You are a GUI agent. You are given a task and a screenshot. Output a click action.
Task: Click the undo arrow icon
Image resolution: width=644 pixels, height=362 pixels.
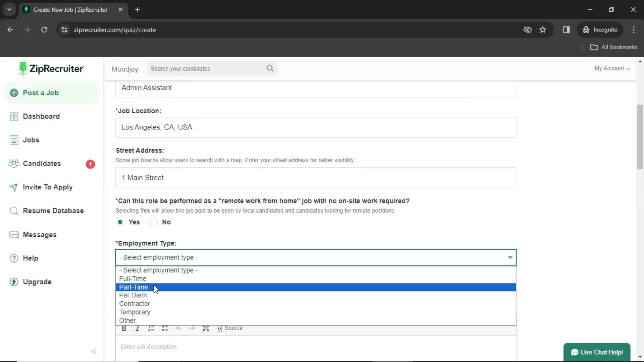(x=179, y=328)
